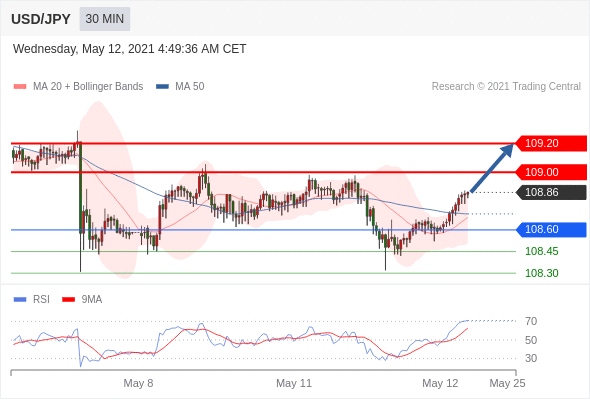Click the 109.00 resistance price tag
The width and height of the screenshot is (590, 400).
551,172
